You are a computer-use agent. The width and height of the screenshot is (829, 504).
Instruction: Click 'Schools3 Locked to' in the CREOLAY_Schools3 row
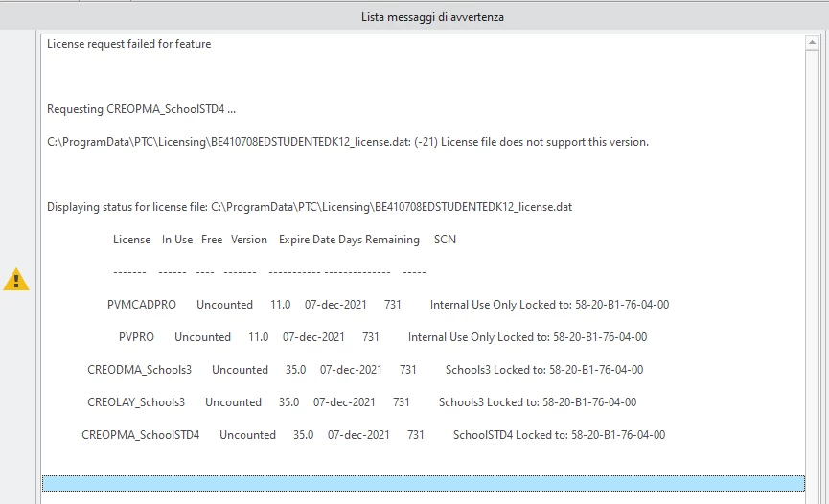point(489,402)
